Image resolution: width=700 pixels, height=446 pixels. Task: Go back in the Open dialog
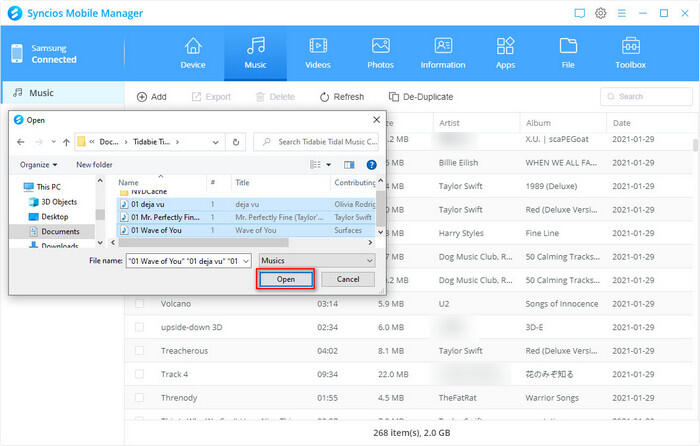pyautogui.click(x=21, y=142)
